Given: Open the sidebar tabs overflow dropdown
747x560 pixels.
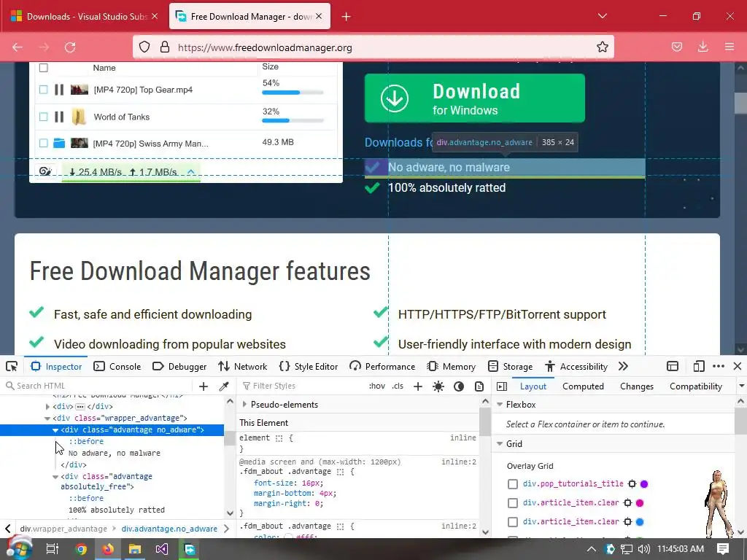Looking at the screenshot, I should click(741, 386).
